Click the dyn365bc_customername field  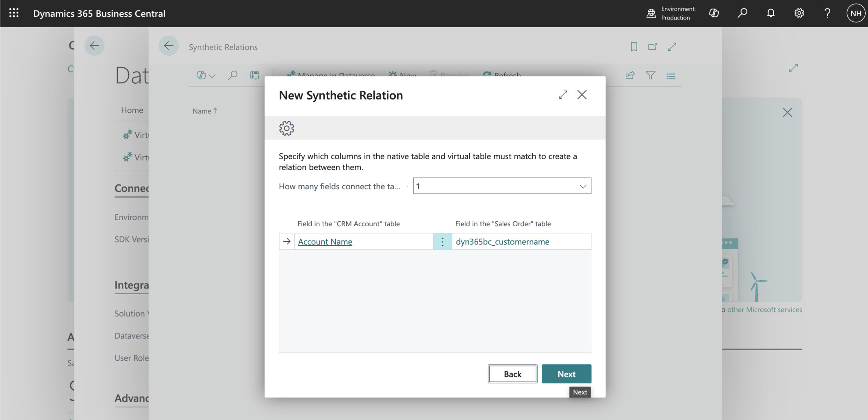522,242
